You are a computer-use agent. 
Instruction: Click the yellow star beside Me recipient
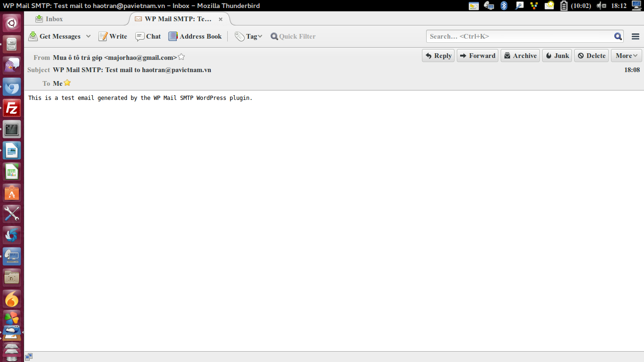[x=67, y=82]
